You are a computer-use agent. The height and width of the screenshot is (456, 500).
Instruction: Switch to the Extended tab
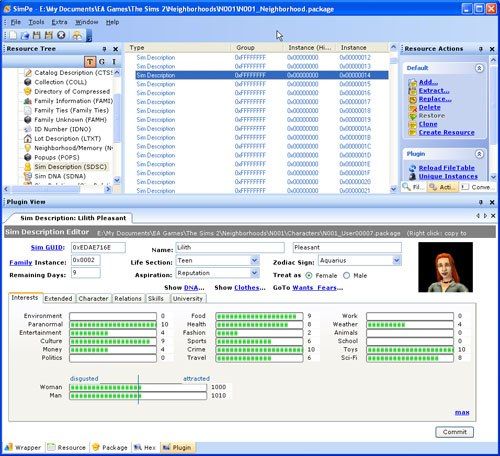[x=58, y=299]
